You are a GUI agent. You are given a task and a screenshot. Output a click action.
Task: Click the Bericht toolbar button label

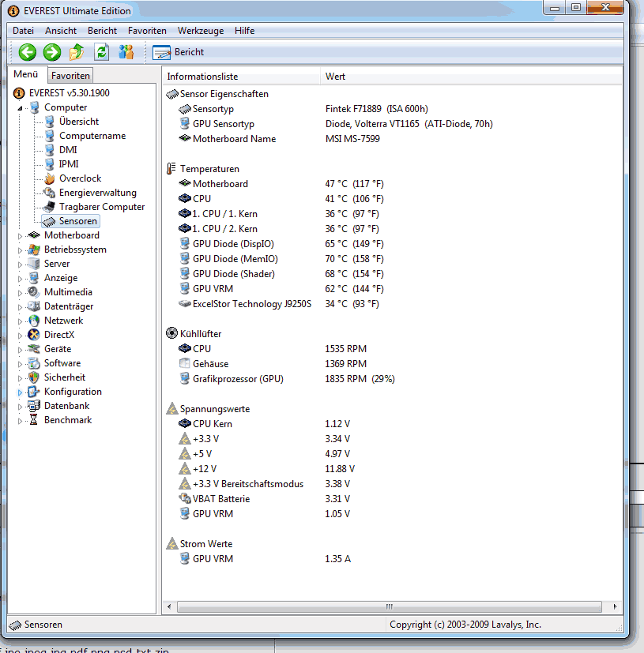(189, 52)
